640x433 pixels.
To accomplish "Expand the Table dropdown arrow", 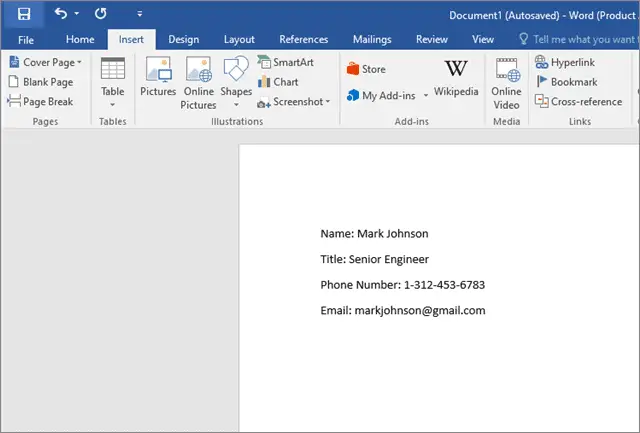I will tap(113, 105).
